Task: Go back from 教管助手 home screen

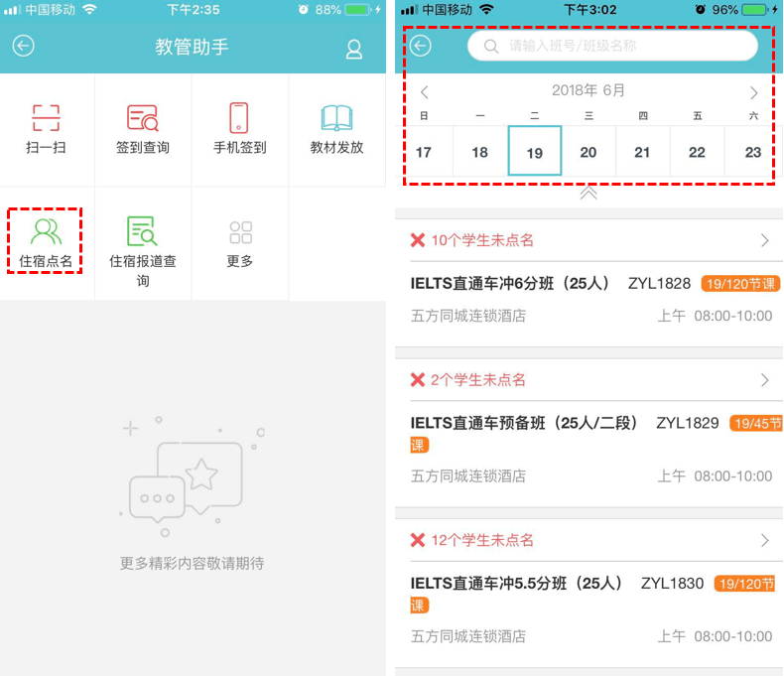Action: point(23,47)
